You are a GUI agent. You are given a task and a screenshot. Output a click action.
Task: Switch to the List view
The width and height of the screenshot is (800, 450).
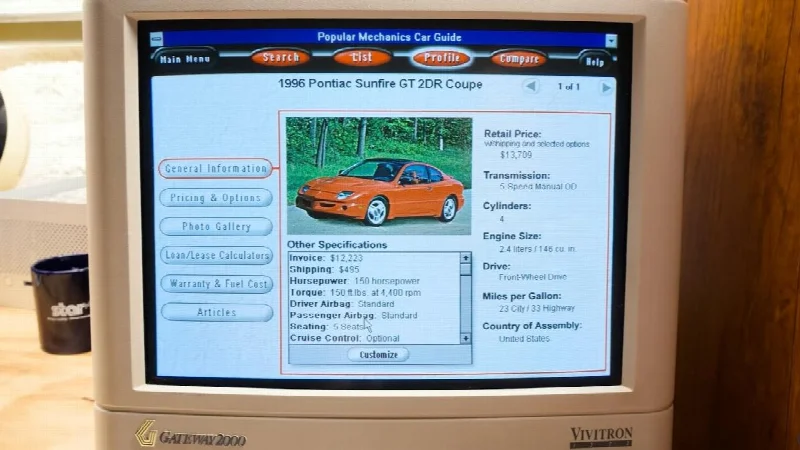coord(362,57)
